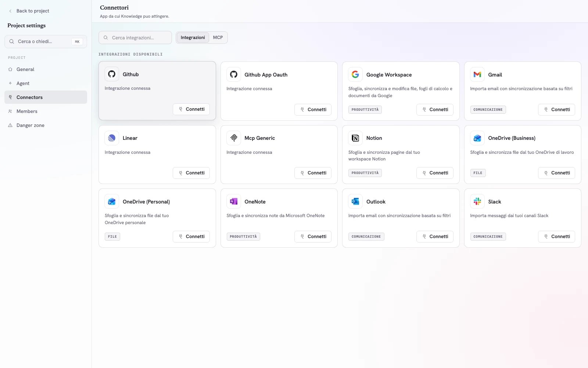Screen dimensions: 588x368
Task: Switch to the MCP tab
Action: (218, 38)
